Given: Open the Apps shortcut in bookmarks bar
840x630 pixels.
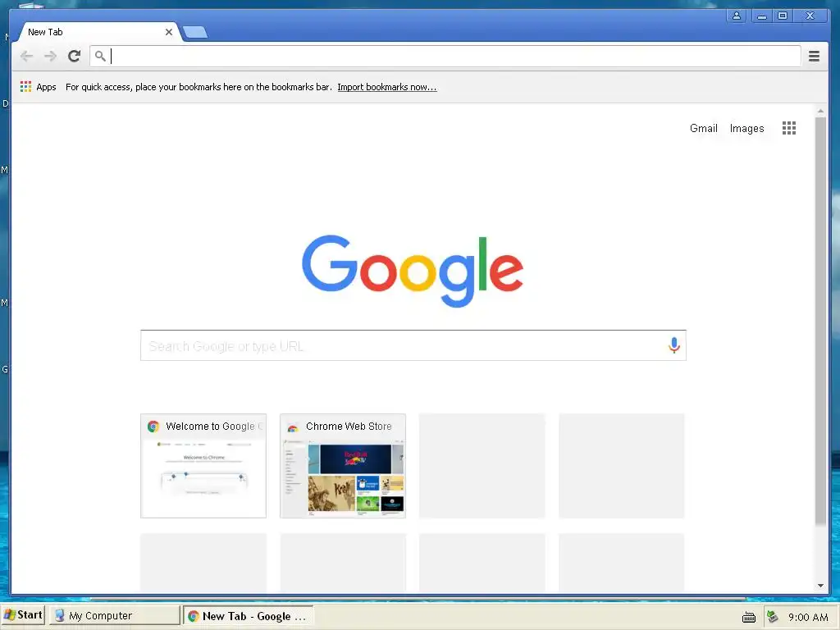Looking at the screenshot, I should (38, 87).
